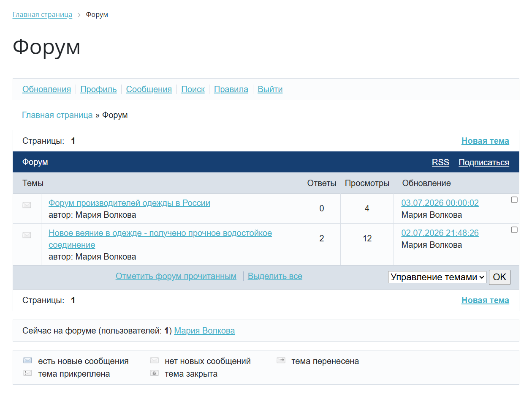Tick checkbox for Новое веяние в одежде topic

tap(514, 230)
